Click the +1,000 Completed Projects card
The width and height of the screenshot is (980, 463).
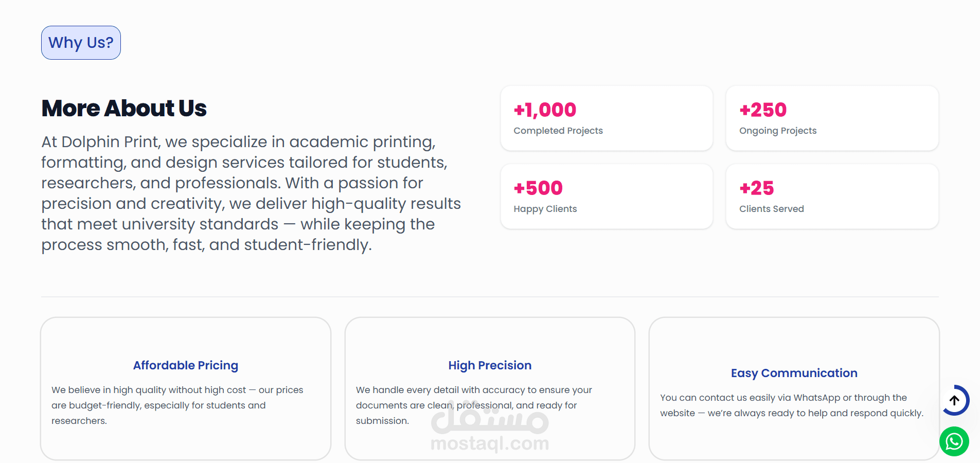607,118
